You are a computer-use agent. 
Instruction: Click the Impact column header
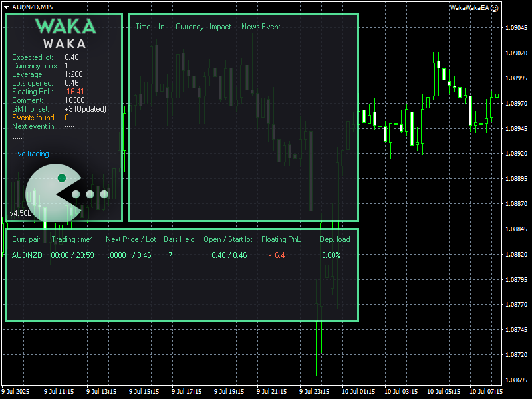220,27
